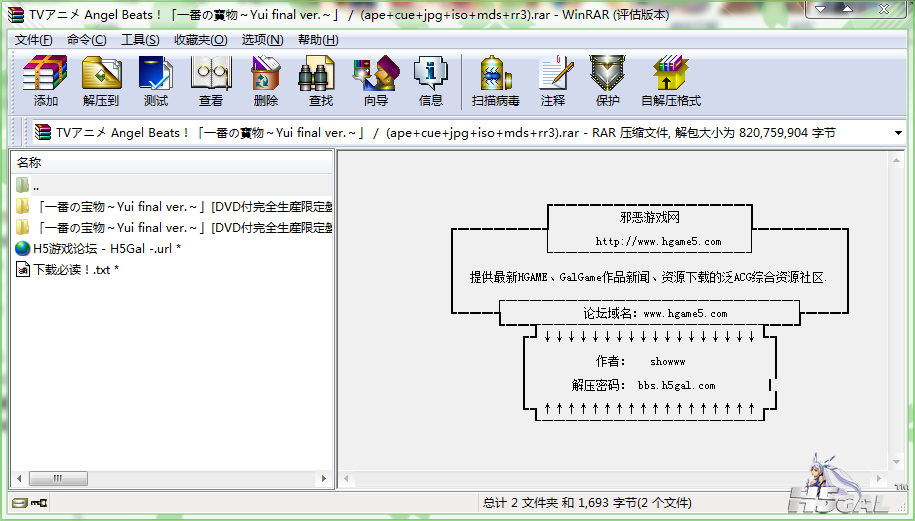Screen dimensions: 915x521
Task: Click the 论坛域名 www.hgame5.com line
Action: point(655,313)
